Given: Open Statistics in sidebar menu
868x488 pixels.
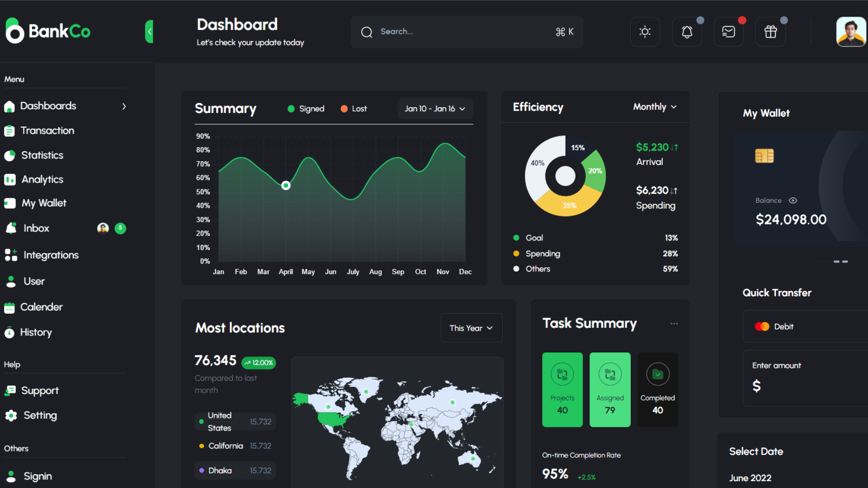Looking at the screenshot, I should [x=42, y=155].
